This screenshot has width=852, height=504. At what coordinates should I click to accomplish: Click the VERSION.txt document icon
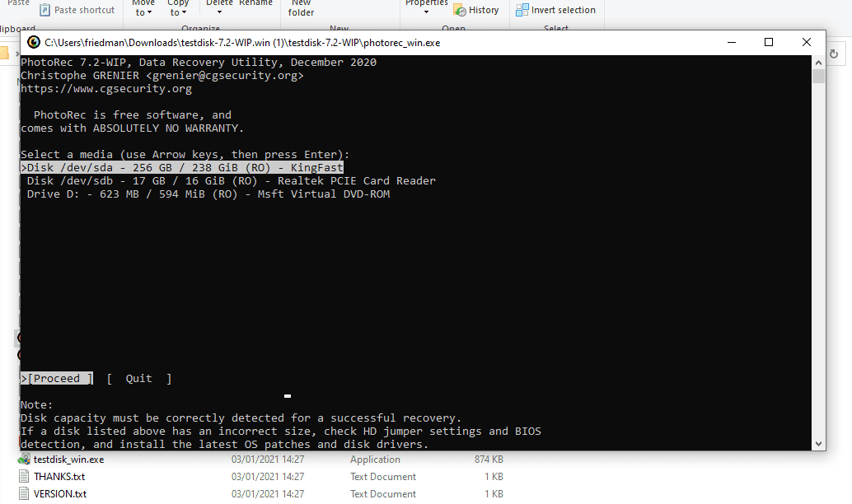pos(24,493)
